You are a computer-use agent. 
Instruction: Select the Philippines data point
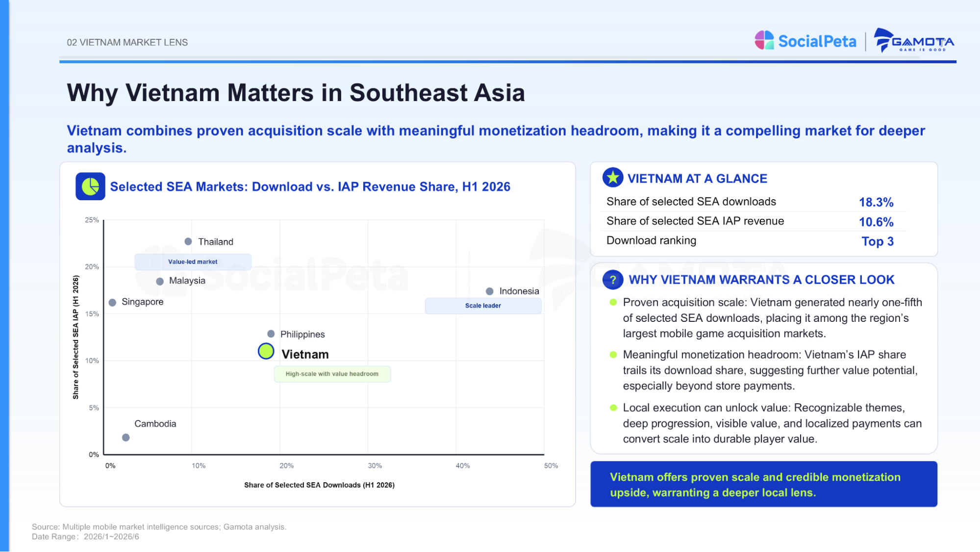(x=271, y=334)
